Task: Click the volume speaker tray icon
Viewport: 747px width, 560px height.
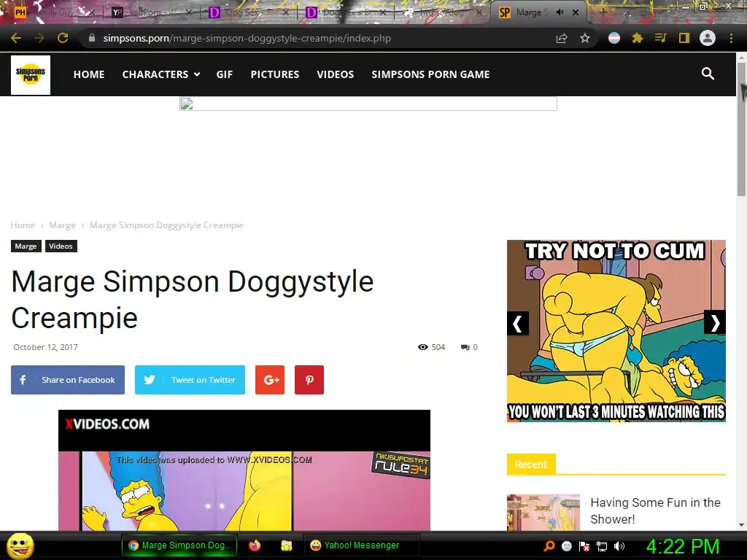Action: [x=619, y=546]
